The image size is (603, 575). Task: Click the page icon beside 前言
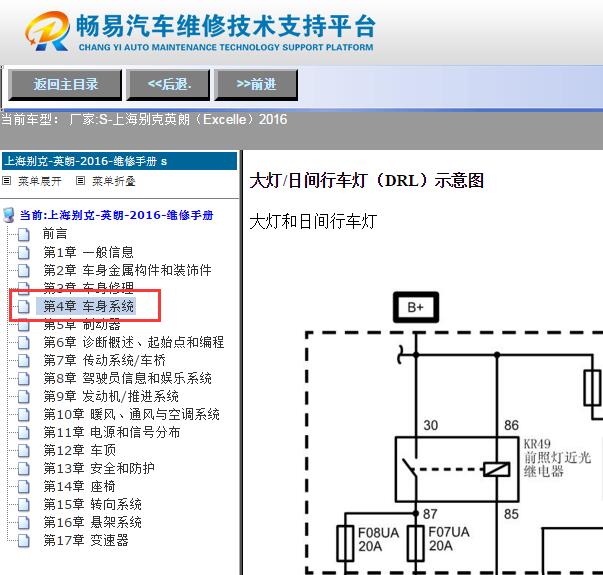click(x=23, y=234)
